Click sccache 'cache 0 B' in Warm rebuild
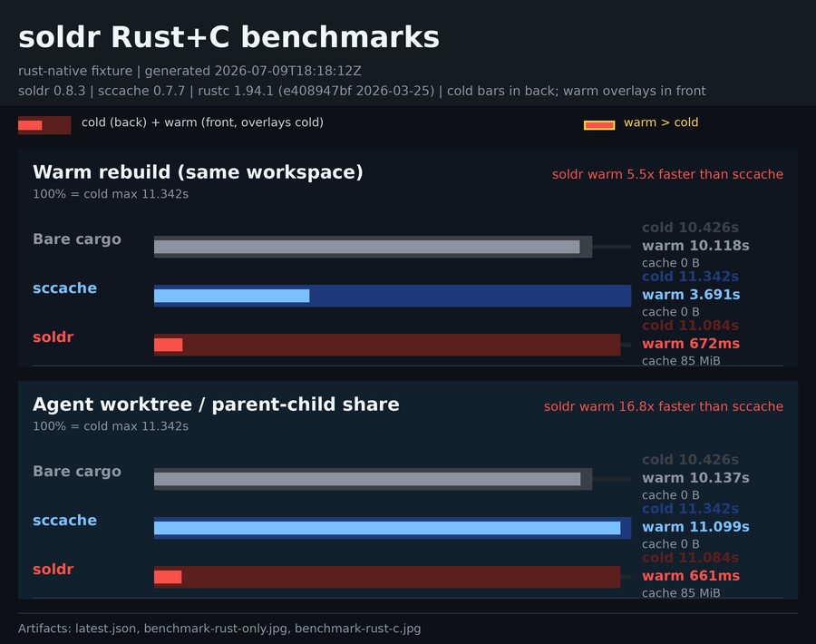 pyautogui.click(x=670, y=312)
